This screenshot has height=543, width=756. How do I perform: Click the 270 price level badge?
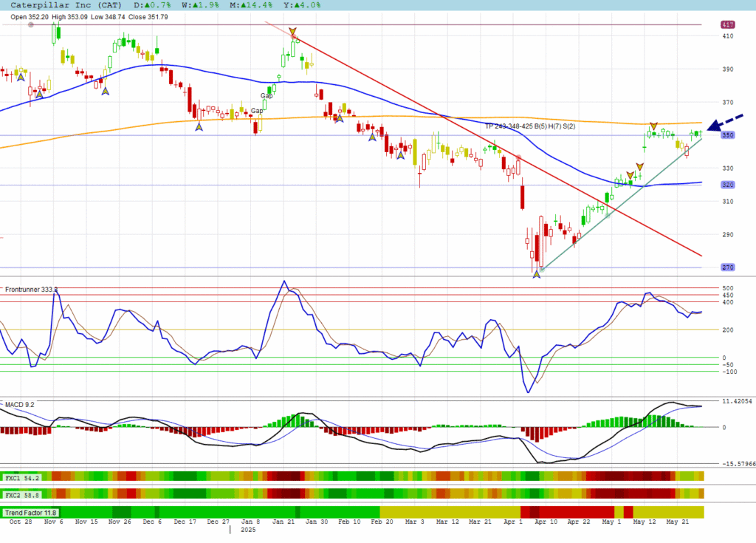(727, 267)
